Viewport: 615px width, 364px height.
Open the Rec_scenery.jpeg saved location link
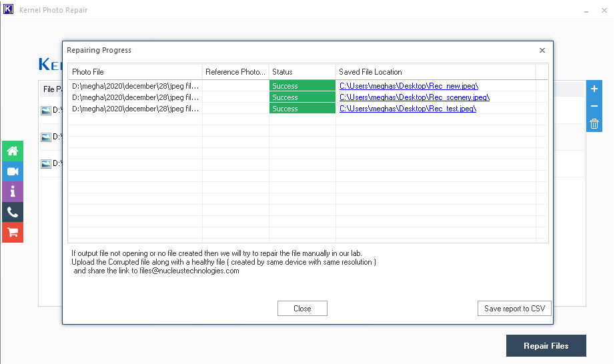tap(415, 97)
